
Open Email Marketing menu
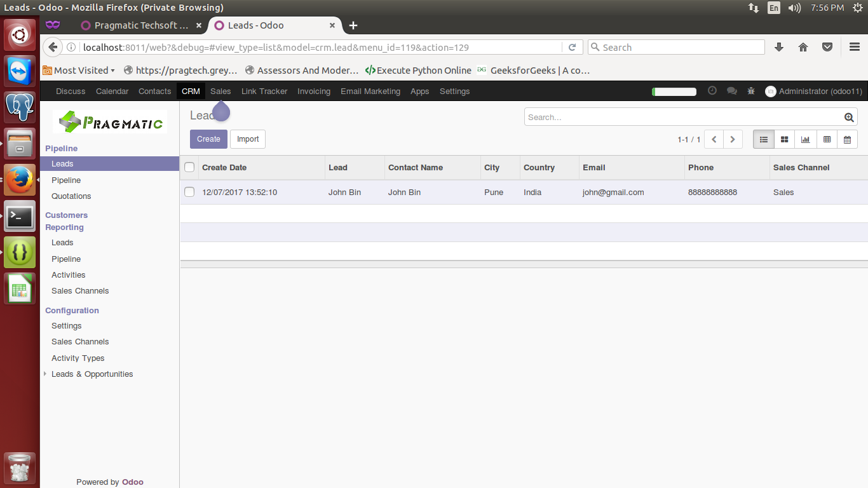[370, 91]
